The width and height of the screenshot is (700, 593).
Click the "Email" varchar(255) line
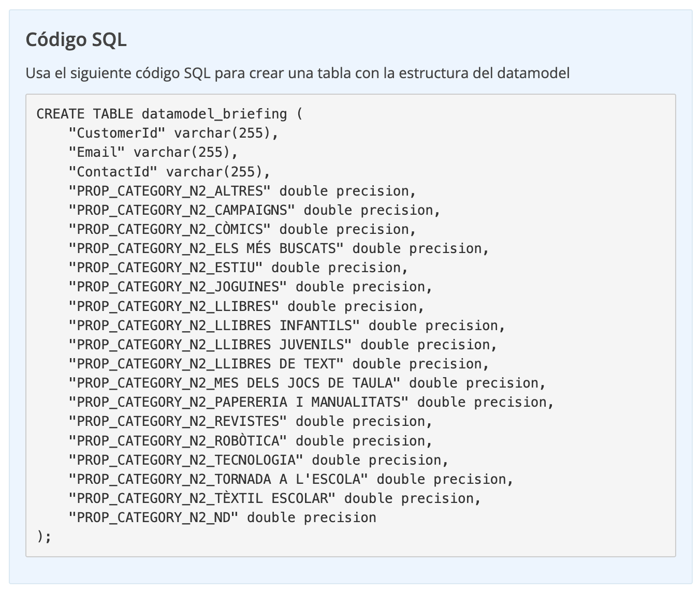[x=153, y=152]
